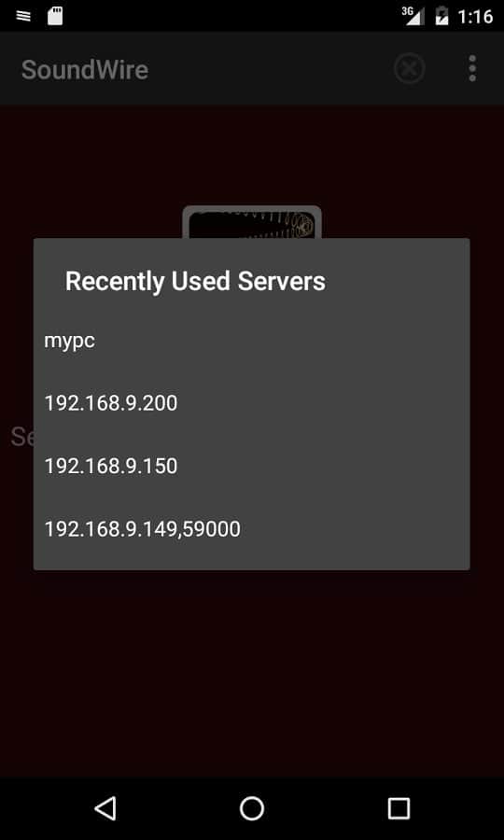The width and height of the screenshot is (504, 840).
Task: Choose server 192.168.9.200 from list
Action: [251, 403]
